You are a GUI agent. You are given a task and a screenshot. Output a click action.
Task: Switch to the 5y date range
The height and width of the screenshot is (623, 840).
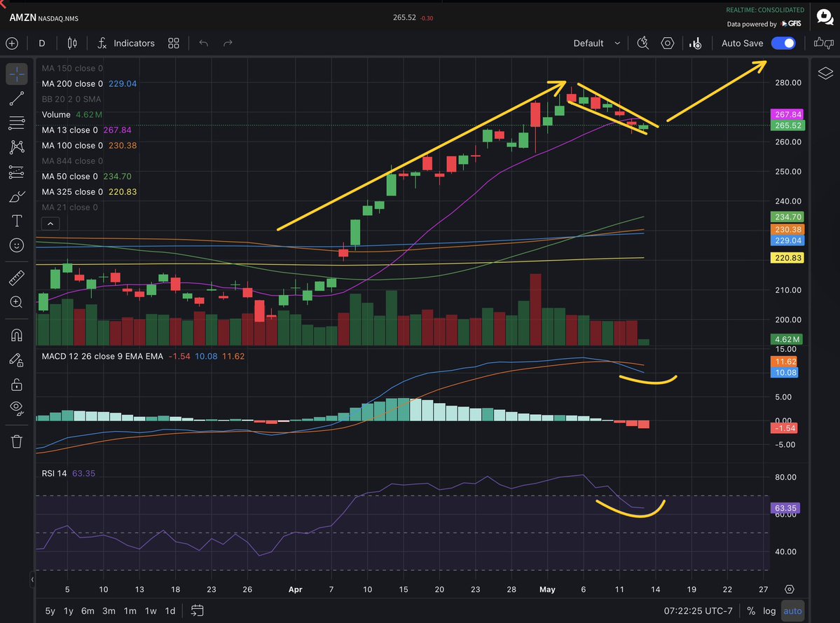50,610
